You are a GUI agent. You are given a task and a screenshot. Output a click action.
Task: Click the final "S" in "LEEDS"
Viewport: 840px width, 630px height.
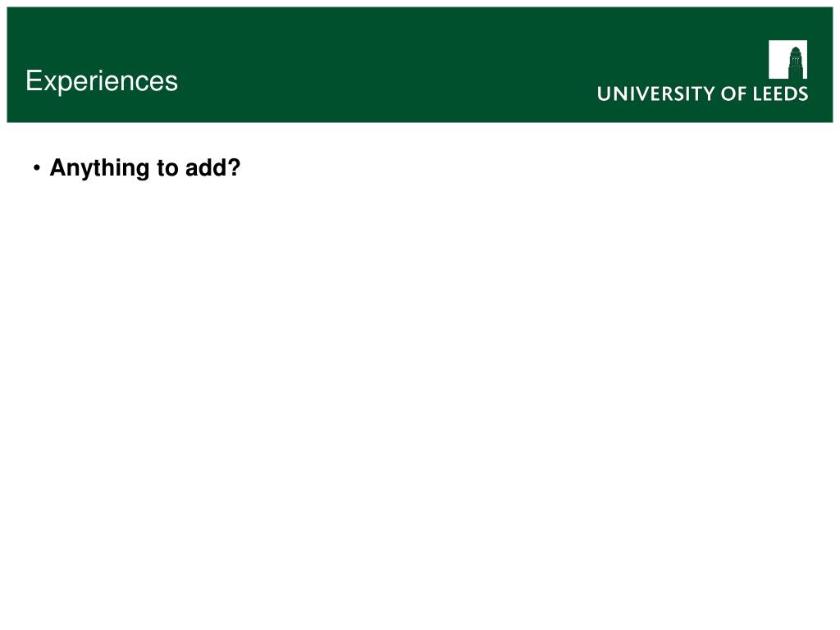[802, 94]
